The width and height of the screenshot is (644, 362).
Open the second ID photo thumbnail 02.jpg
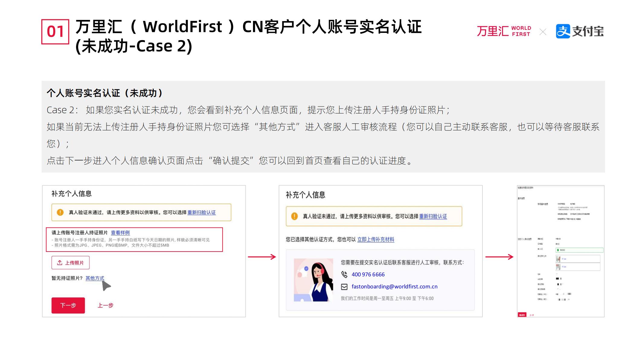click(x=558, y=267)
